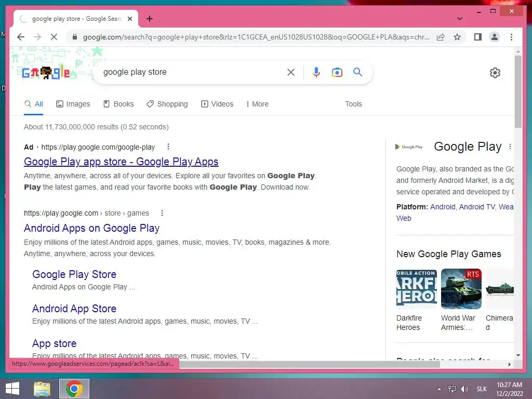Show hidden system tray icons
The image size is (532, 399).
439,389
